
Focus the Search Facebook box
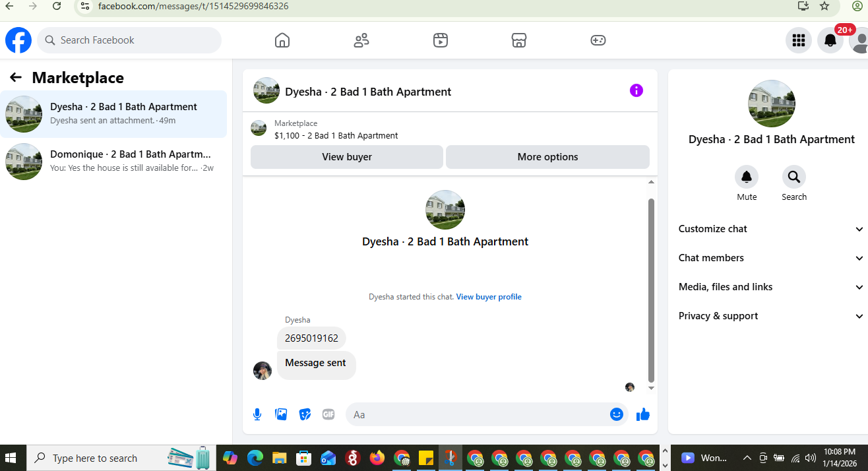coord(129,40)
